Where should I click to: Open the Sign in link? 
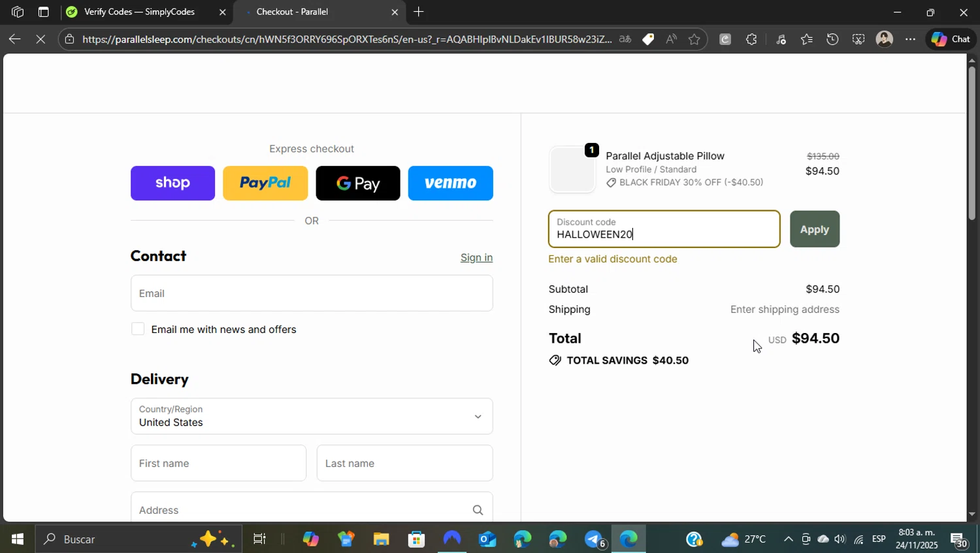tap(476, 257)
